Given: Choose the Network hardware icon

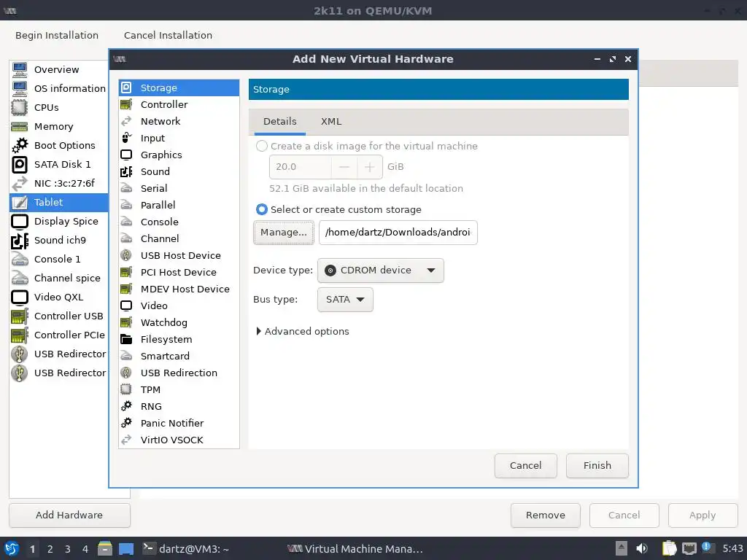Looking at the screenshot, I should coord(126,122).
